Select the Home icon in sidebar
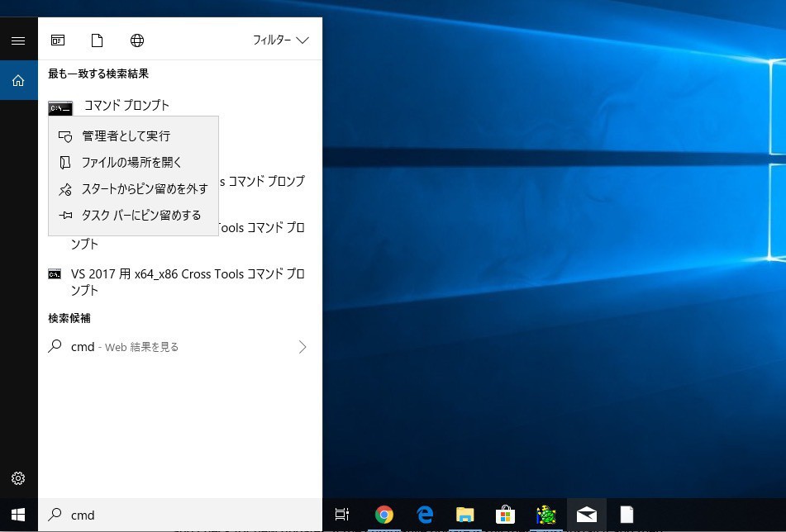This screenshot has width=786, height=532. (18, 81)
